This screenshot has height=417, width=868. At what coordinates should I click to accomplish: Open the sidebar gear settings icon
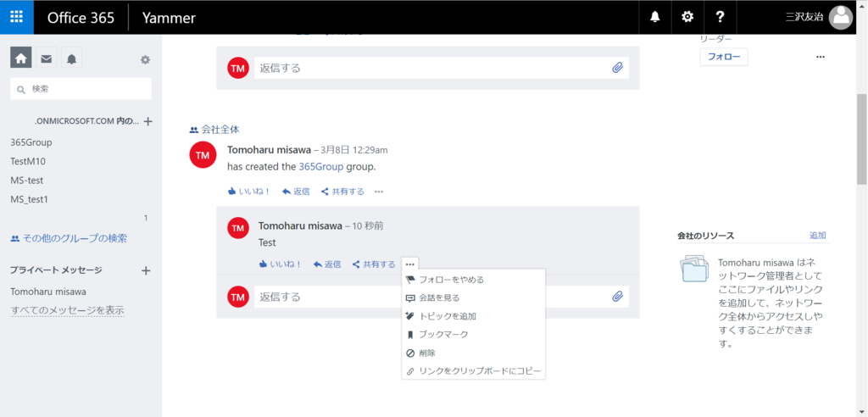[145, 59]
